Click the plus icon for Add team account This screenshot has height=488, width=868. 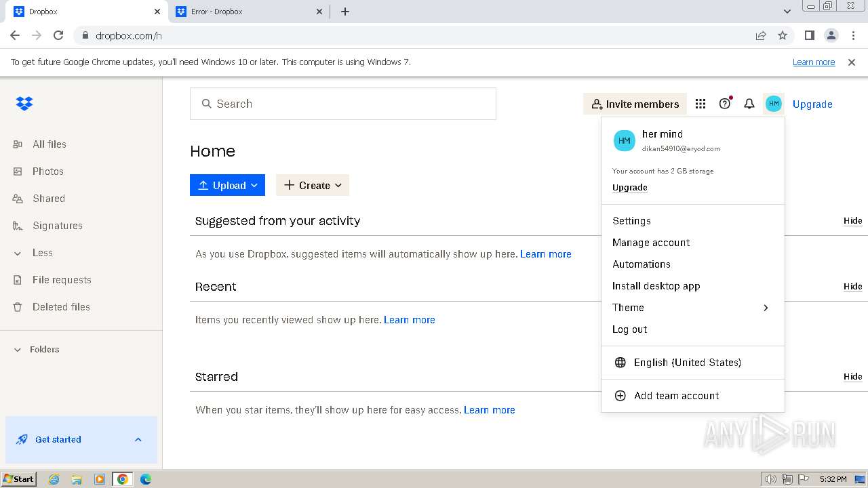pos(620,396)
